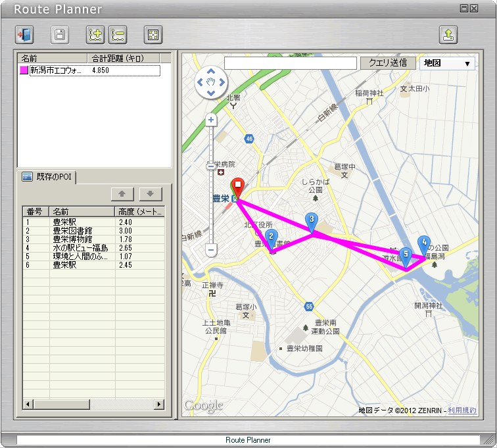Open the 利用規約 link on map

[x=462, y=411]
